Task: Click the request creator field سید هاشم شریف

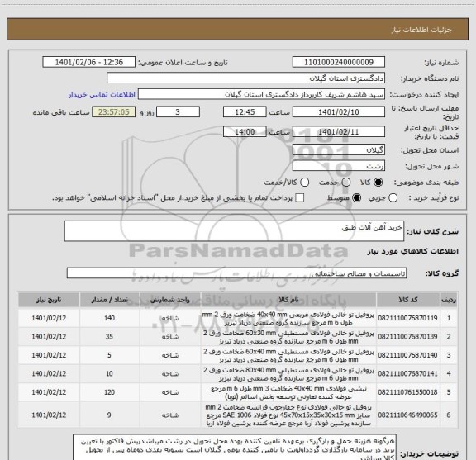Action: [x=261, y=95]
